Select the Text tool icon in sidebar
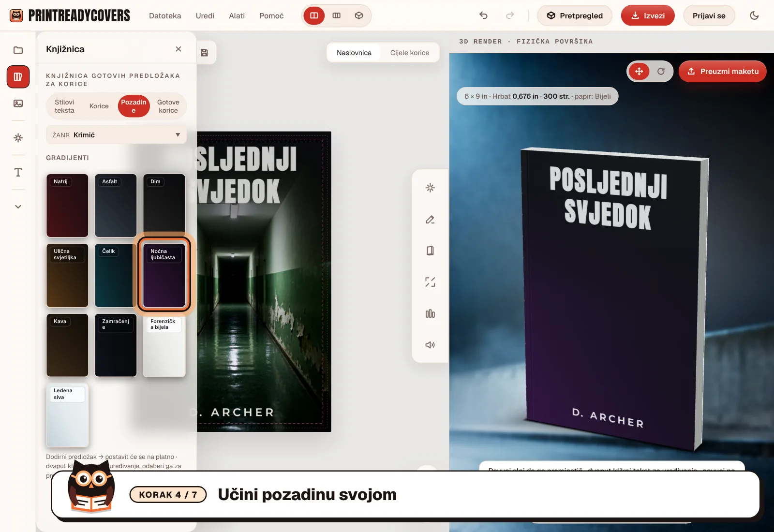This screenshot has width=774, height=532. click(x=18, y=173)
